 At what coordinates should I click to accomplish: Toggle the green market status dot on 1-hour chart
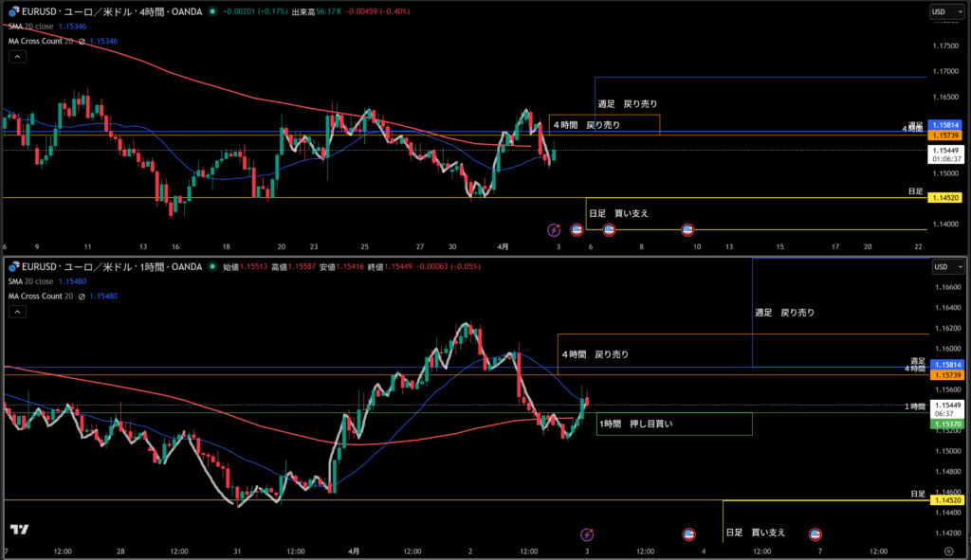pos(211,266)
